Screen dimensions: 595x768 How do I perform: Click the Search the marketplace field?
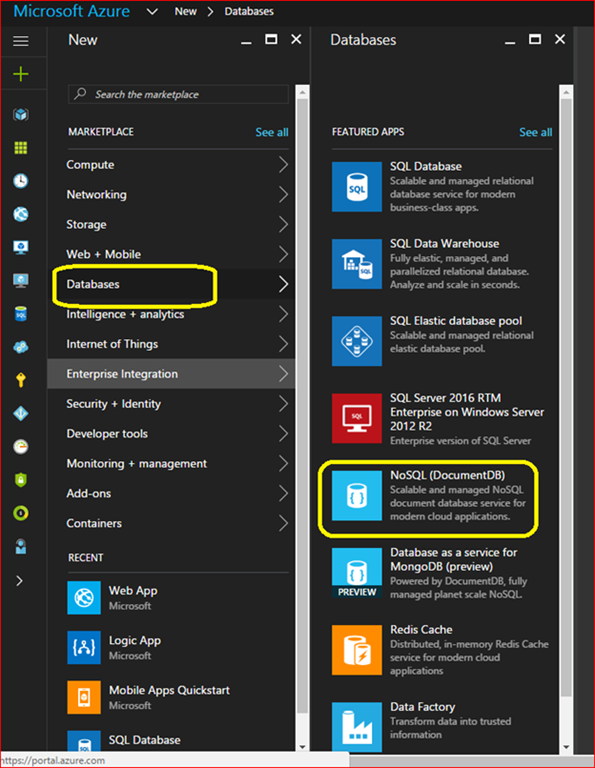pyautogui.click(x=178, y=94)
